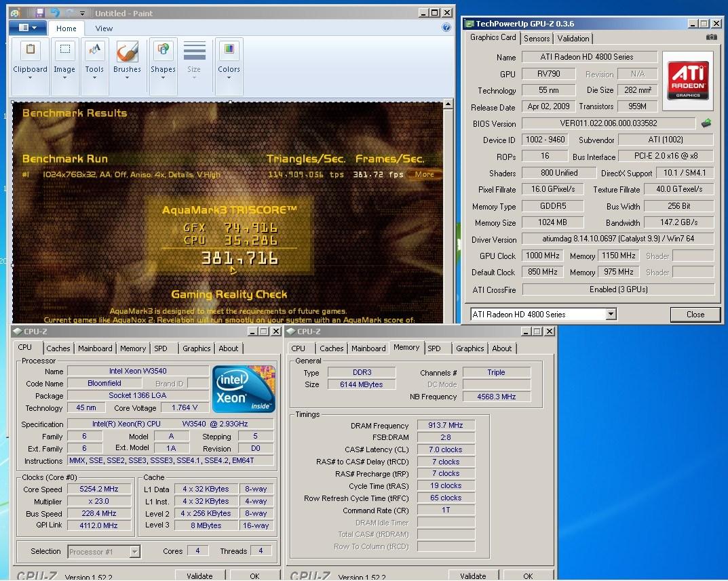The width and height of the screenshot is (728, 581).
Task: Click Validate in the left CPU-Z window
Action: coord(199,576)
